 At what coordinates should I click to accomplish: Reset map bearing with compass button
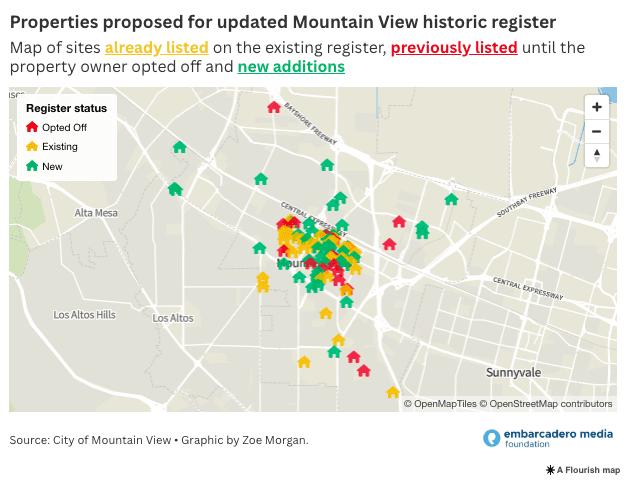(597, 155)
